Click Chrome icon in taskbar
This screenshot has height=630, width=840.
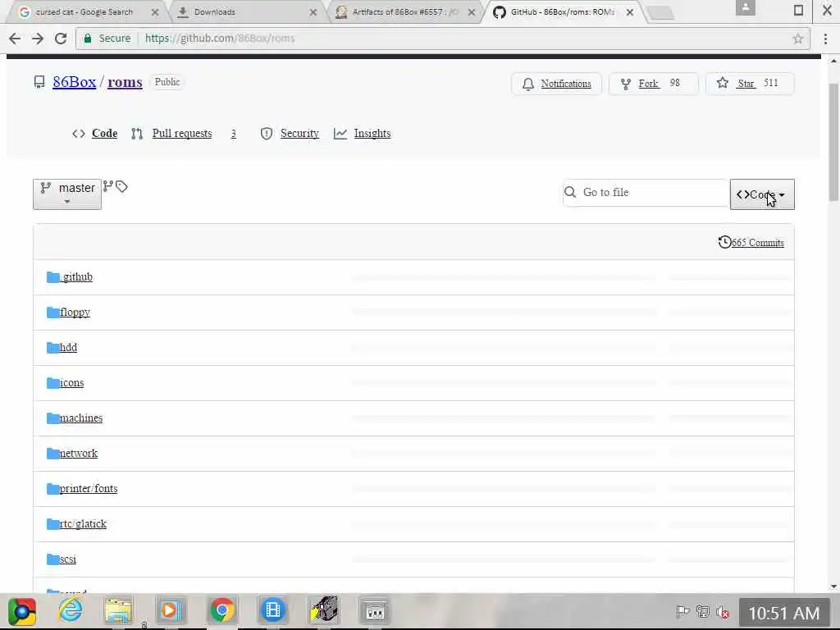click(221, 610)
